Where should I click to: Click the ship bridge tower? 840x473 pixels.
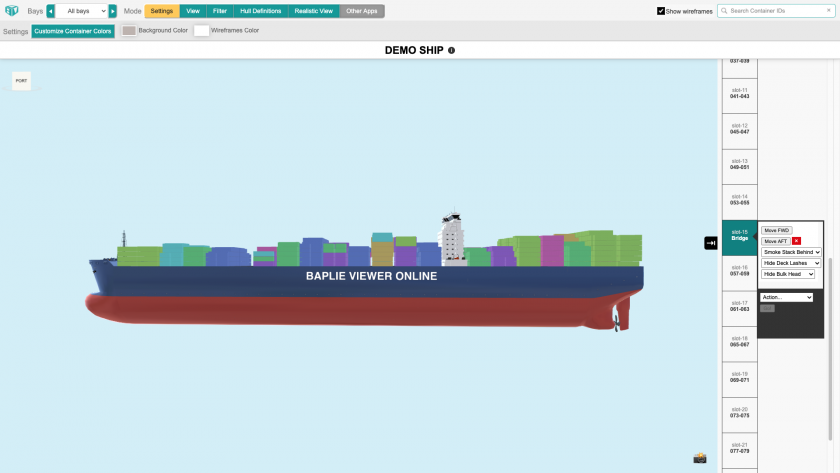click(x=452, y=238)
